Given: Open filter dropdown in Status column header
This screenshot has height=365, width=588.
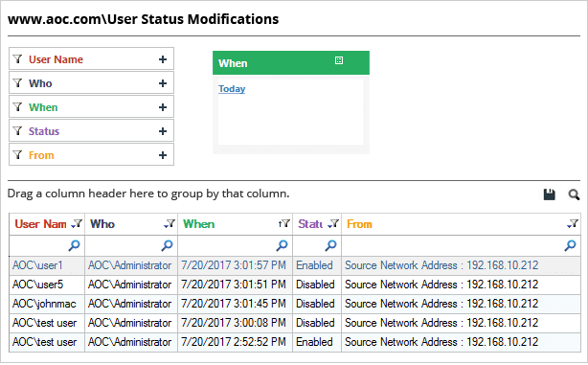Looking at the screenshot, I should [333, 224].
